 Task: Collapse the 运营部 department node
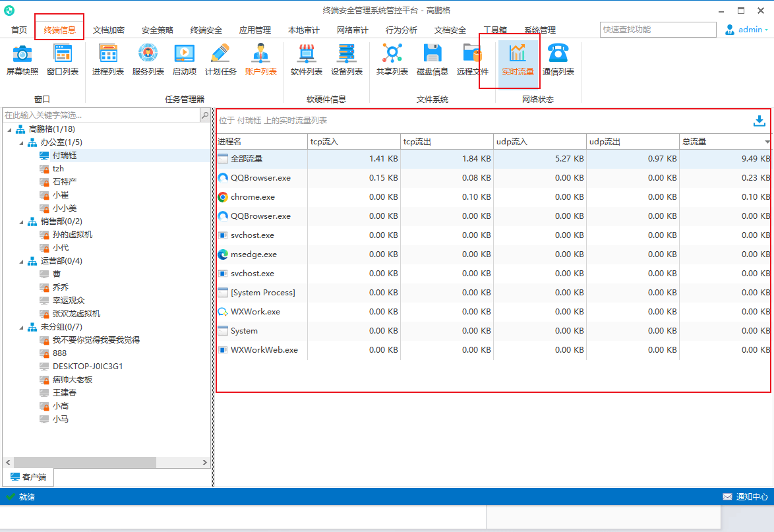(x=21, y=261)
